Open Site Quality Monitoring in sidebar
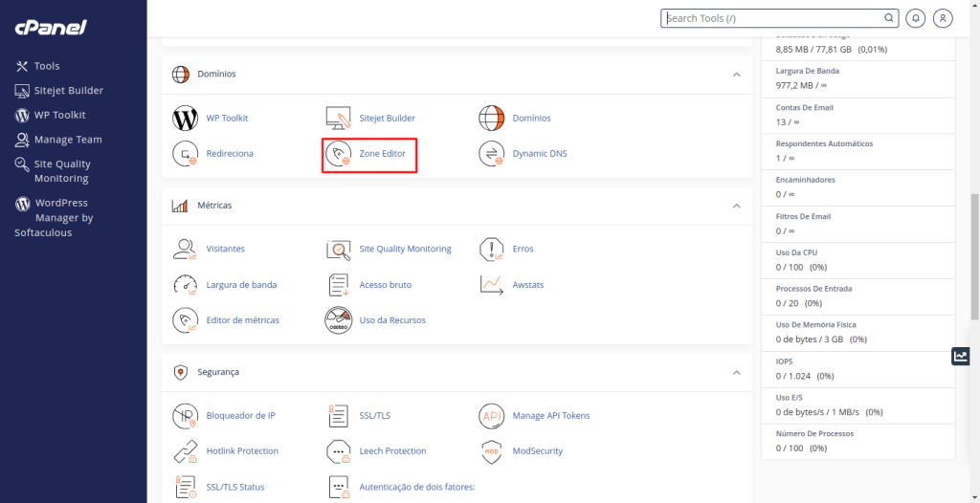 [61, 171]
